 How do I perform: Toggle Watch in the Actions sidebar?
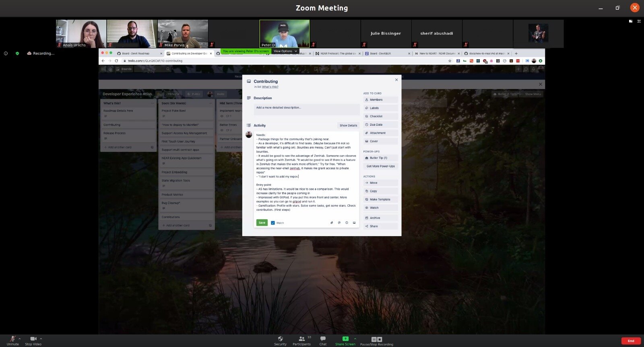[x=381, y=208]
